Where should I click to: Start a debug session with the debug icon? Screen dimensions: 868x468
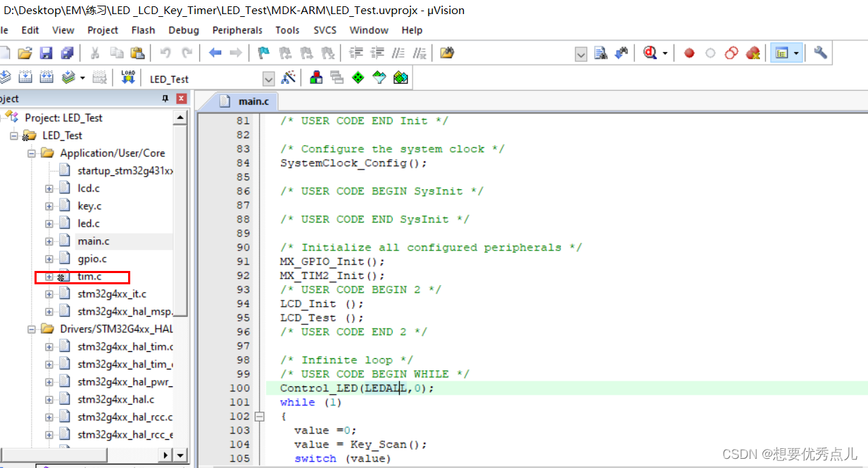pyautogui.click(x=650, y=52)
